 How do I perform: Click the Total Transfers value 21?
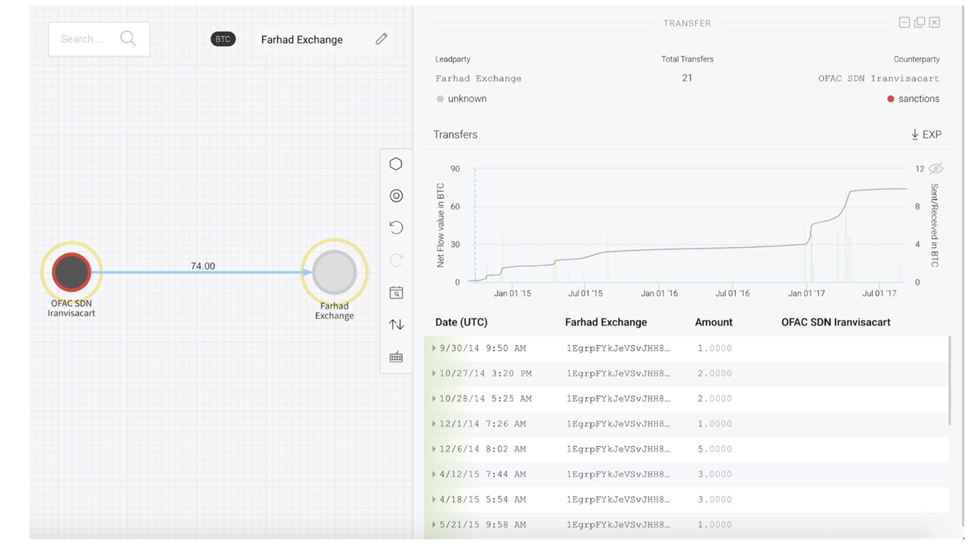[x=687, y=78]
